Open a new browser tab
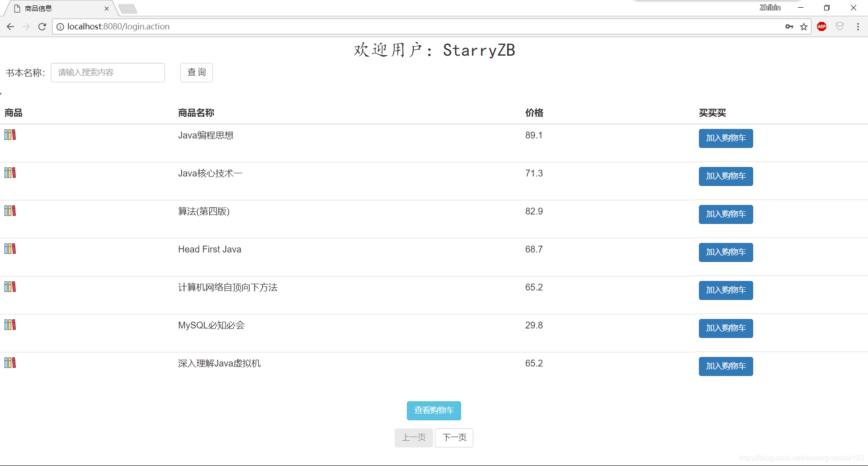 click(x=128, y=9)
